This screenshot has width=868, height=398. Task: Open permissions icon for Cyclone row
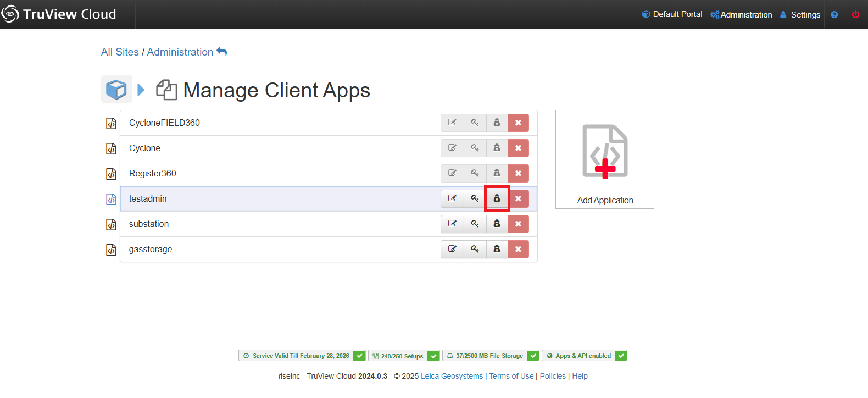coord(497,148)
